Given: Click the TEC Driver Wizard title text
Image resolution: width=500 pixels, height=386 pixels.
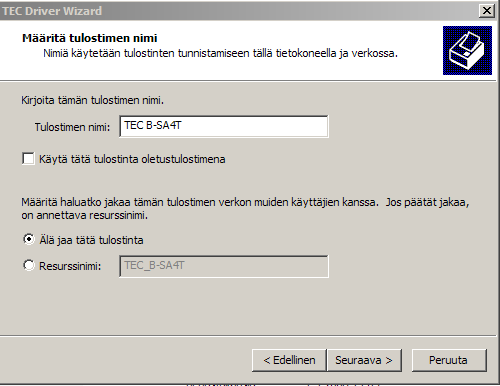Looking at the screenshot, I should point(52,11).
